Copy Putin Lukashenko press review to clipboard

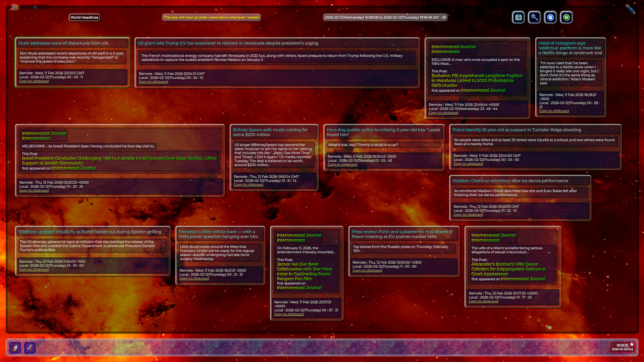pos(367,270)
